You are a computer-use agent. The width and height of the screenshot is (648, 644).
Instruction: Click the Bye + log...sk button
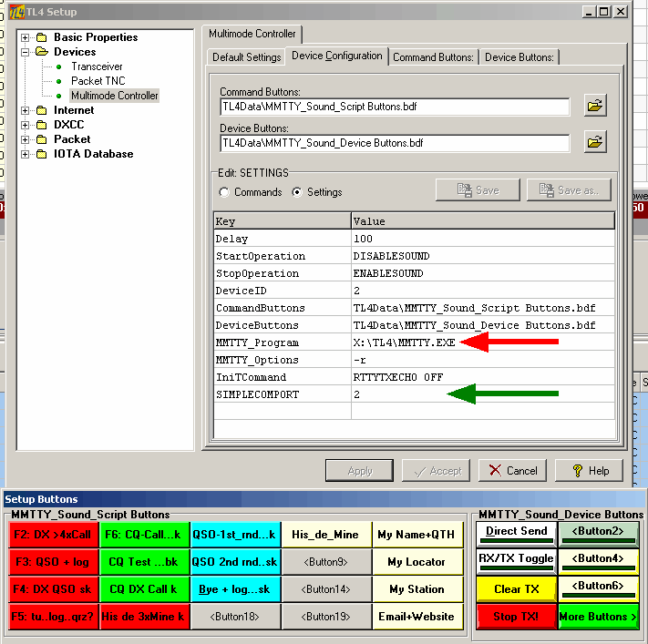(x=234, y=589)
